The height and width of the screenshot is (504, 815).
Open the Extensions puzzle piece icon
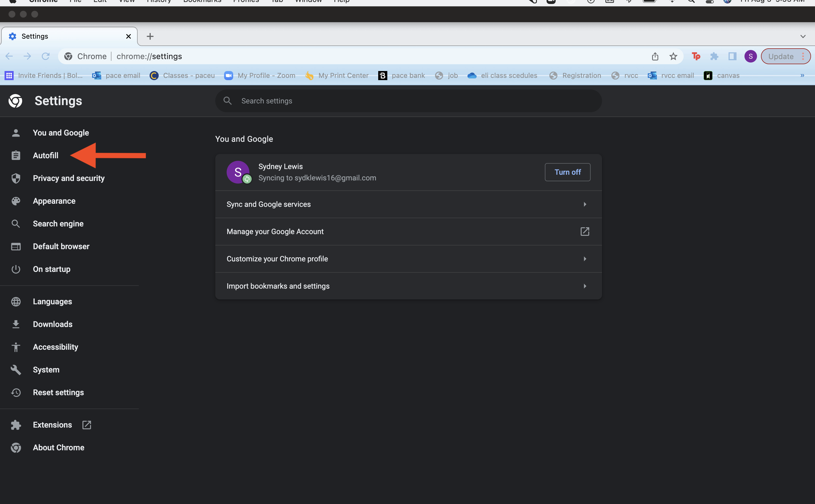[x=714, y=56]
